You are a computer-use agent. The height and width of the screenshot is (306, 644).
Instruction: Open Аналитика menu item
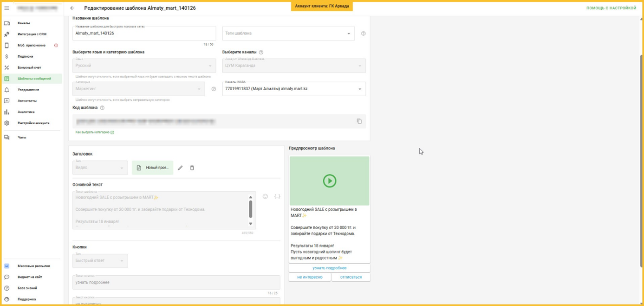click(x=26, y=112)
